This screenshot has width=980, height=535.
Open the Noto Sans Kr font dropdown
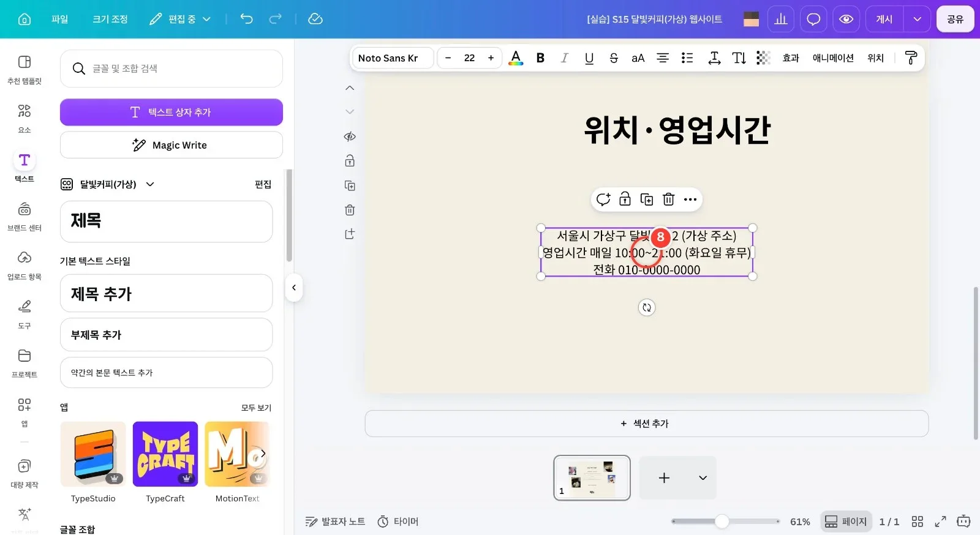[393, 58]
